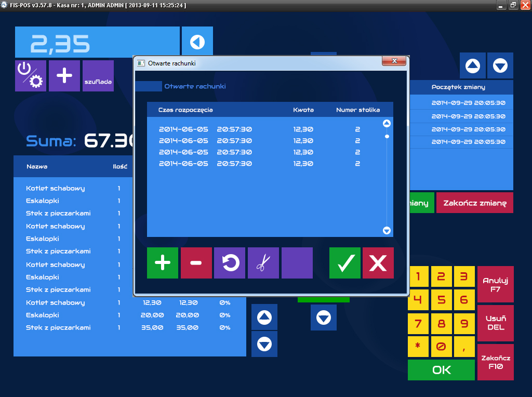Tap keypad digit 1
This screenshot has width=532, height=397.
coord(418,276)
